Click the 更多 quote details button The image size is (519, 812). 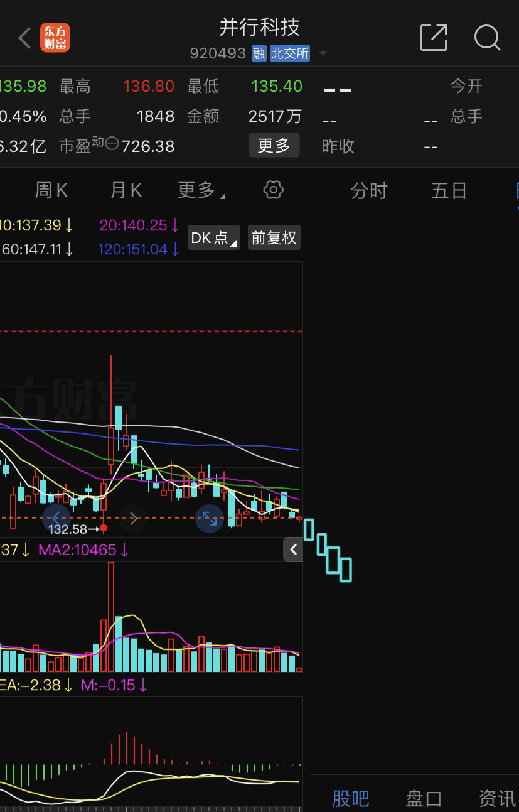point(274,146)
